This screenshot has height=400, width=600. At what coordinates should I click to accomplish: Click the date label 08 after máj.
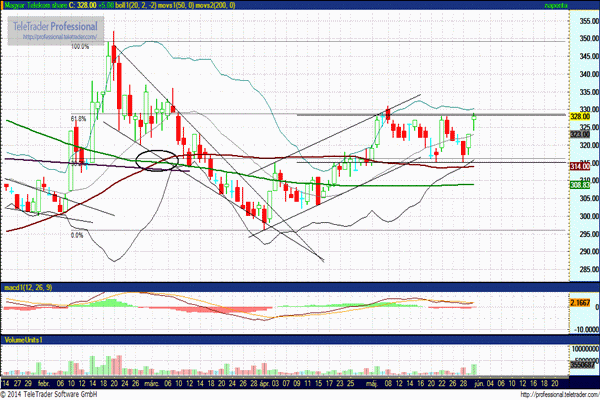click(x=388, y=383)
